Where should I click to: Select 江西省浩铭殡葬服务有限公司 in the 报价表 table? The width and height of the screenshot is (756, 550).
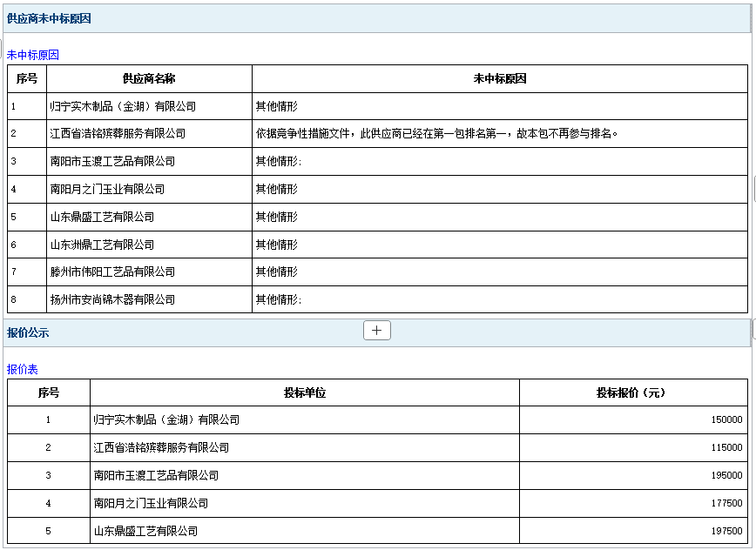click(161, 448)
